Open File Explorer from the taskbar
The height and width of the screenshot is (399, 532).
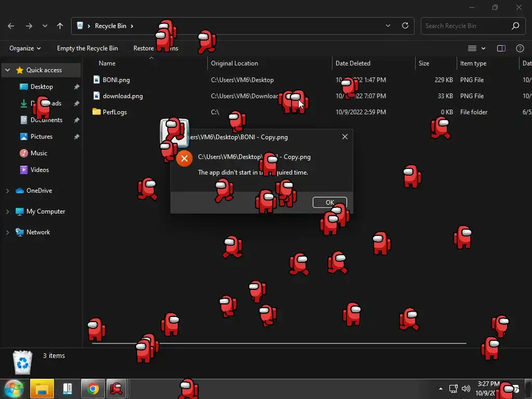(42, 389)
